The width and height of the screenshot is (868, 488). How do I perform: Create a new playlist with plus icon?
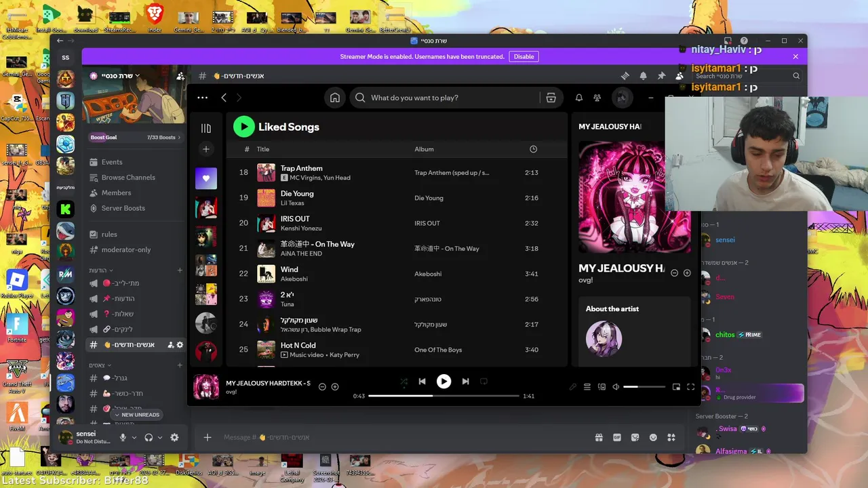pyautogui.click(x=206, y=149)
